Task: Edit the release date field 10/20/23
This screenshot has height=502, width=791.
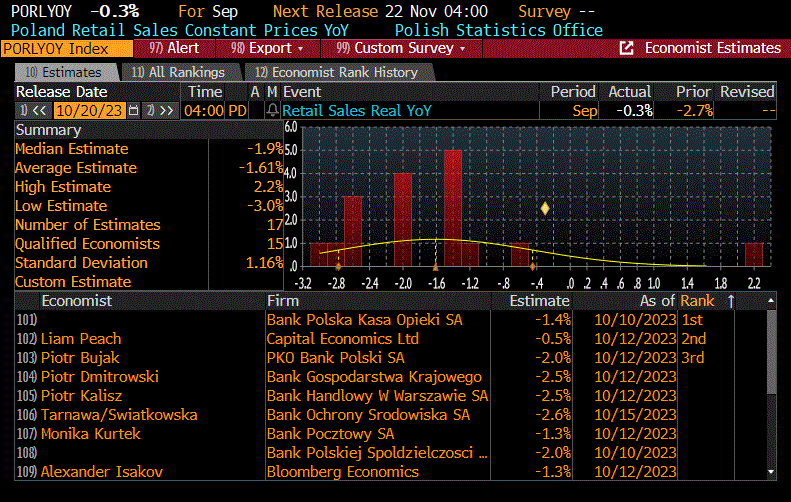Action: pyautogui.click(x=89, y=110)
